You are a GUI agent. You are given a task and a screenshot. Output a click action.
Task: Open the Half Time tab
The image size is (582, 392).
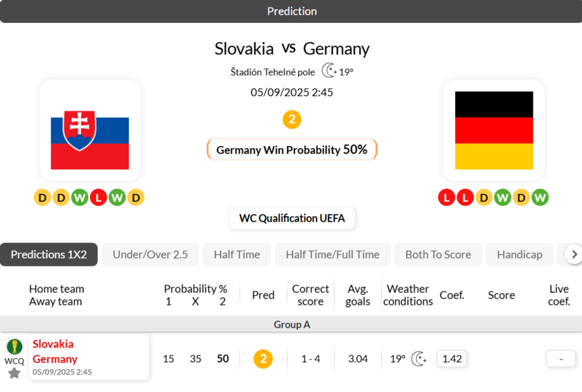click(x=237, y=254)
